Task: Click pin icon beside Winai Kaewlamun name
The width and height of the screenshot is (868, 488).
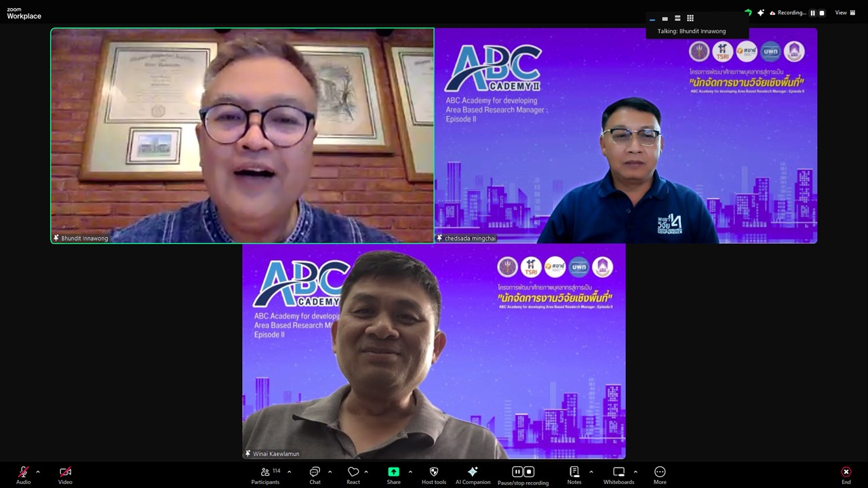Action: (248, 454)
